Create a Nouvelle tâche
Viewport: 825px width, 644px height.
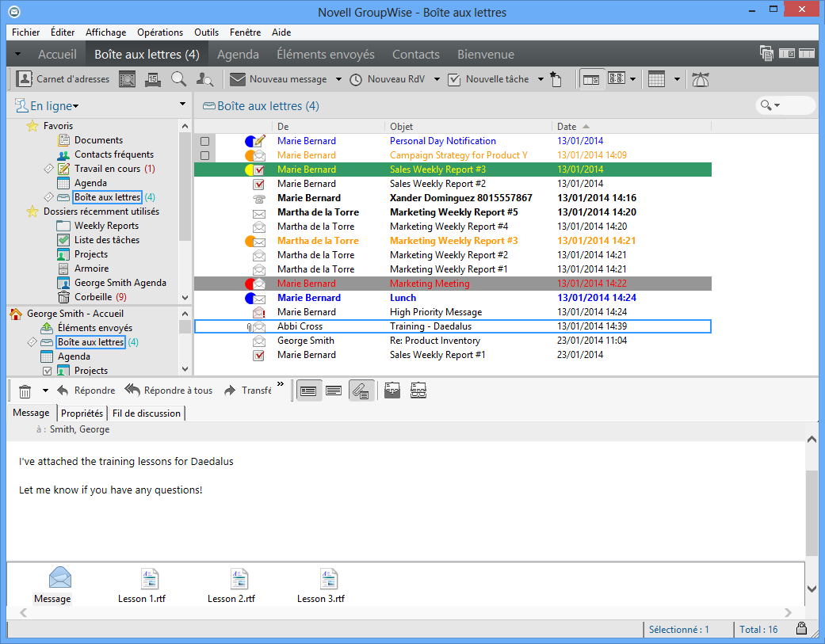point(488,79)
